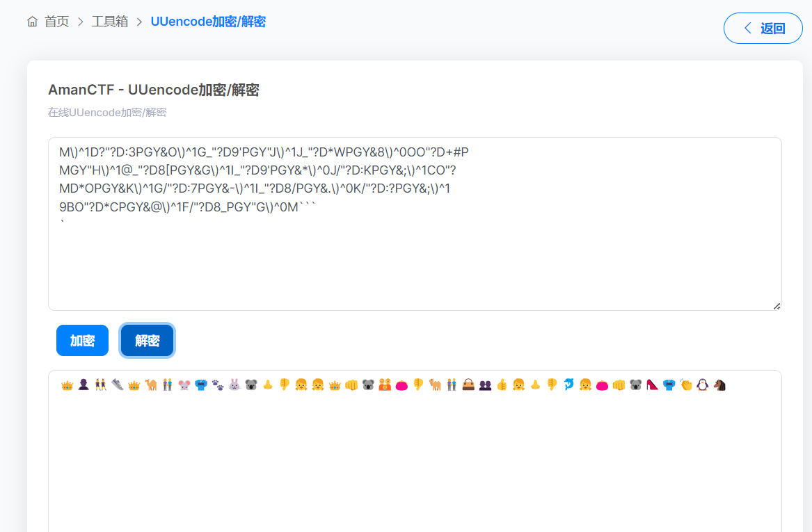Click the encoded line starting 9BO"?D
The height and width of the screenshot is (532, 812).
click(187, 207)
